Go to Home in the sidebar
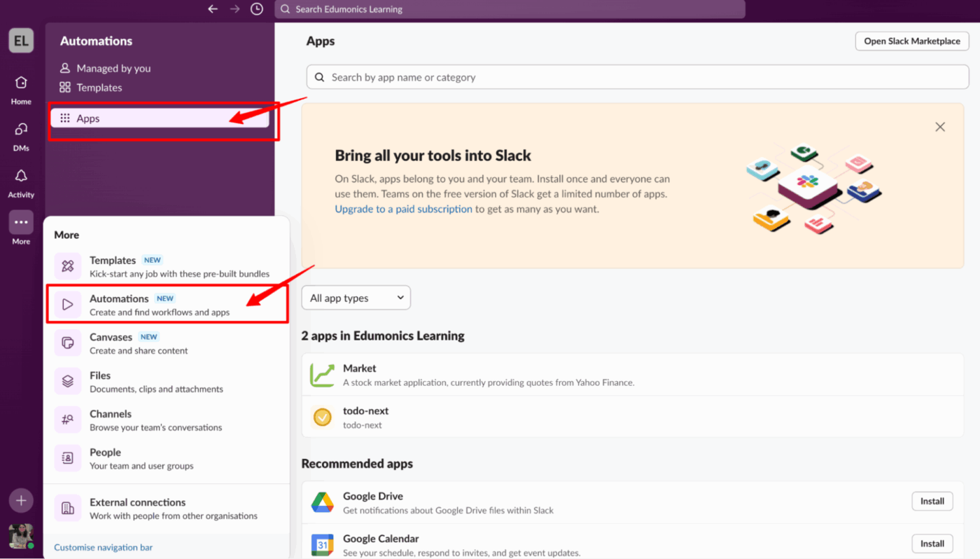This screenshot has width=980, height=559. click(21, 90)
